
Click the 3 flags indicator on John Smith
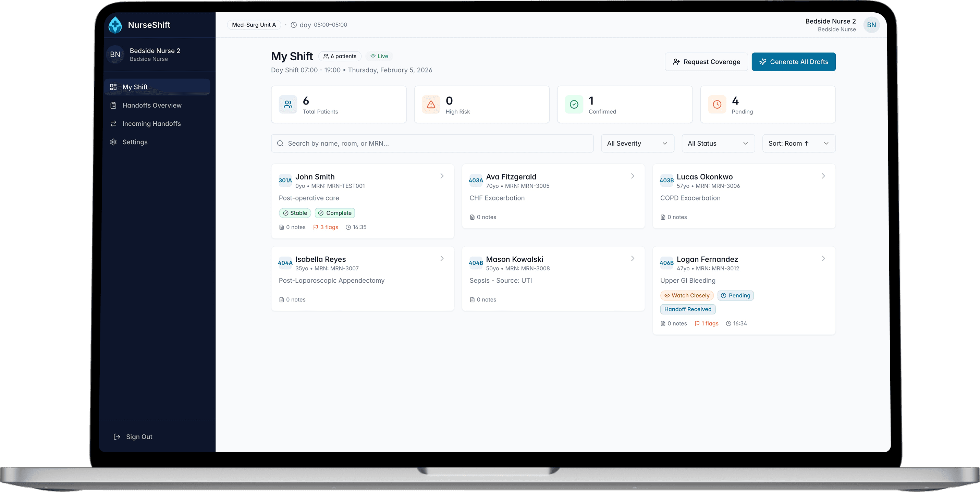tap(326, 227)
